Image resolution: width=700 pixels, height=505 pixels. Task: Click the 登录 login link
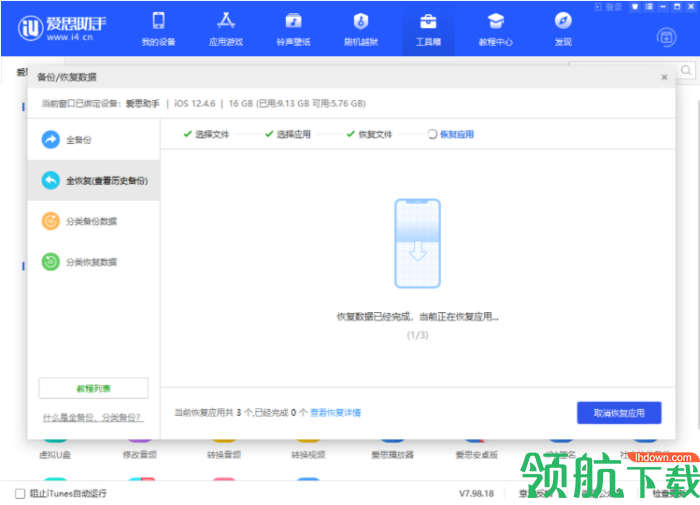(608, 7)
